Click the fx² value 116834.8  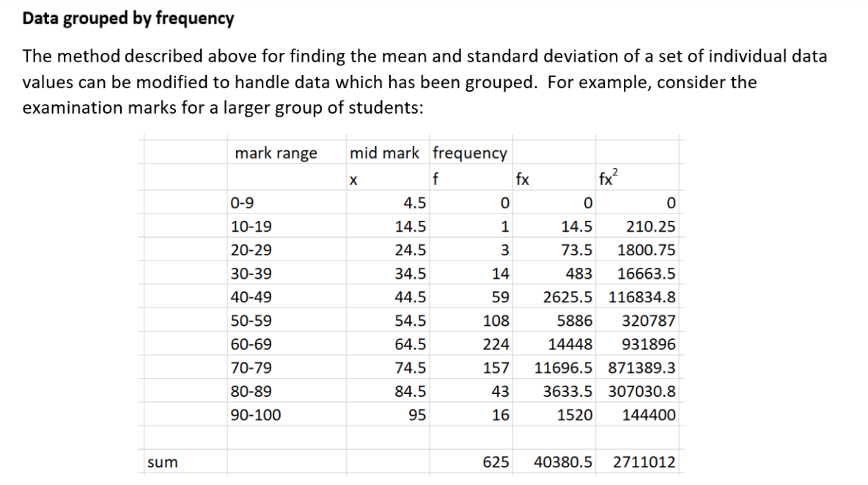click(642, 297)
